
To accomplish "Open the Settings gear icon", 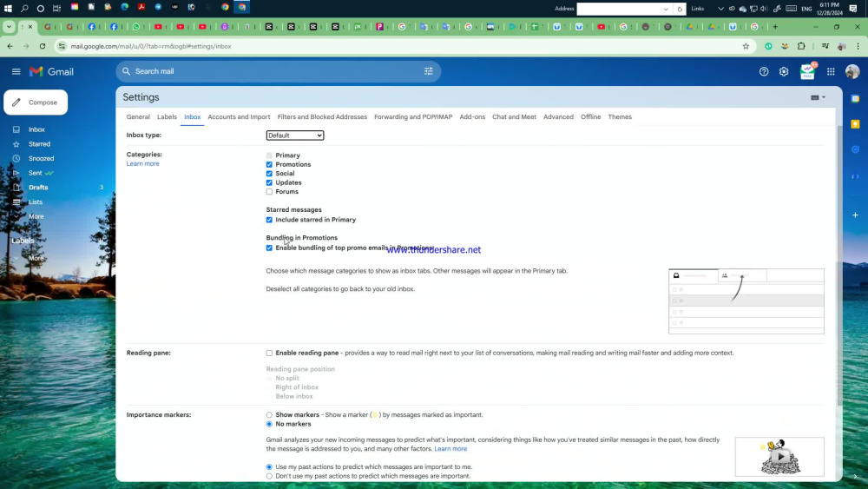I will [x=784, y=71].
